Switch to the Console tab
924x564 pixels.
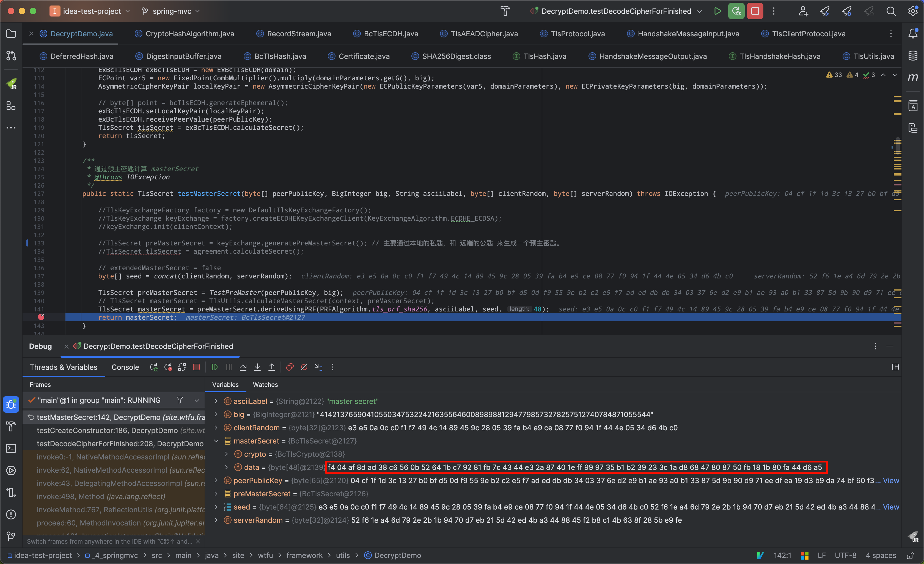click(125, 367)
